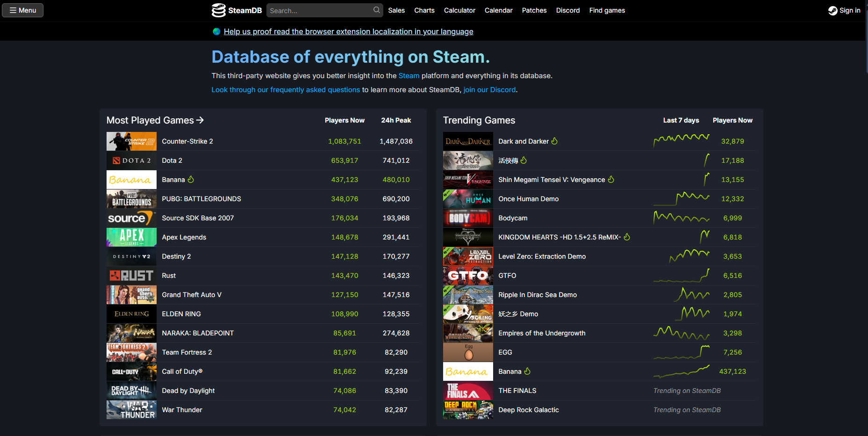Open the Source SDK Base thumbnail
The image size is (868, 436).
coord(131,218)
